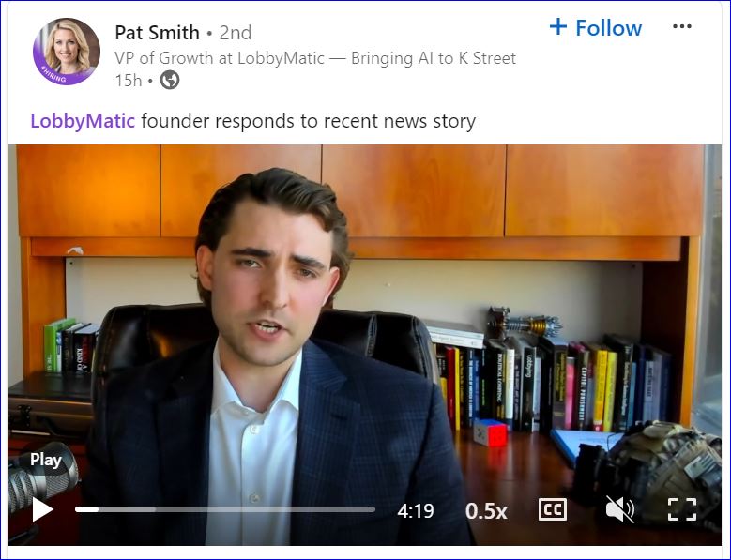Click the globe post visibility icon
Viewport: 731px width, 560px height.
coord(170,80)
